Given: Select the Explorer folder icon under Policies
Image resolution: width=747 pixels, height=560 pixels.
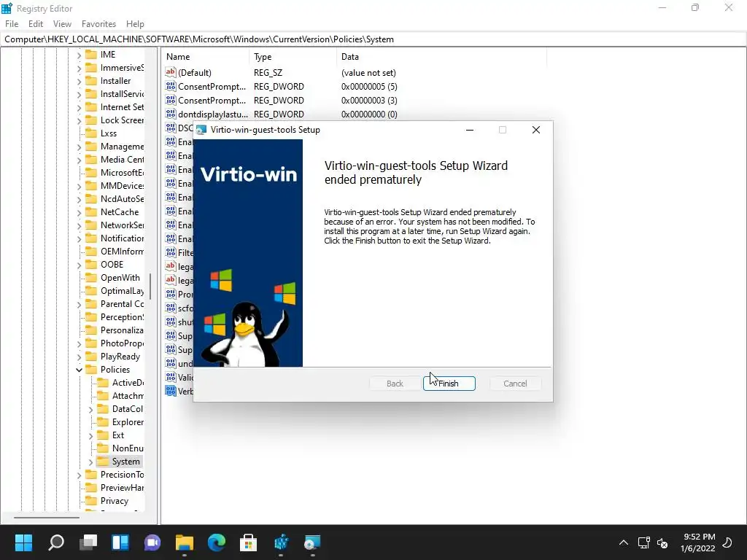Looking at the screenshot, I should pyautogui.click(x=102, y=422).
